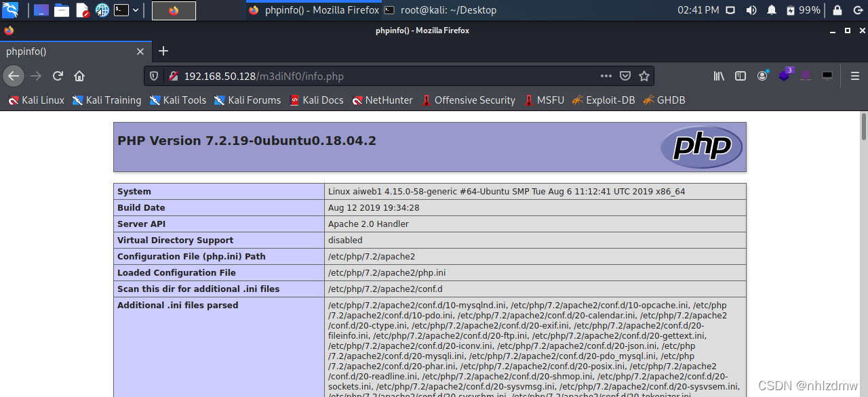
Task: Open the Firefox account icon
Action: coord(762,76)
